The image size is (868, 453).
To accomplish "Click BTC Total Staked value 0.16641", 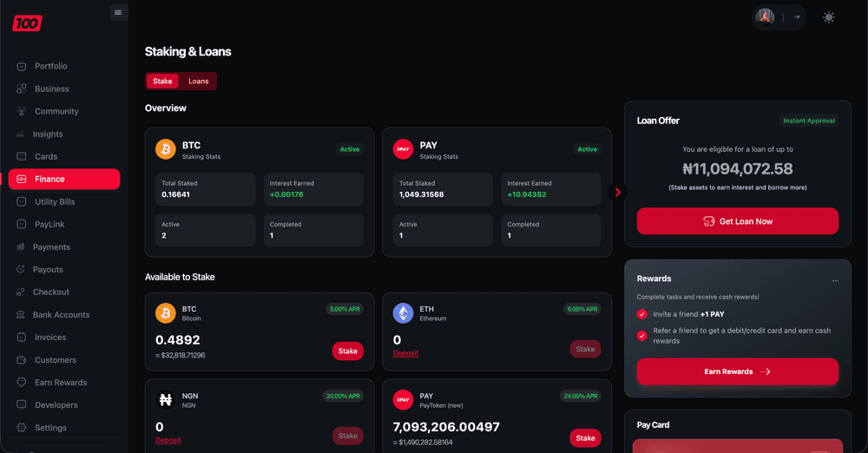I will 175,194.
